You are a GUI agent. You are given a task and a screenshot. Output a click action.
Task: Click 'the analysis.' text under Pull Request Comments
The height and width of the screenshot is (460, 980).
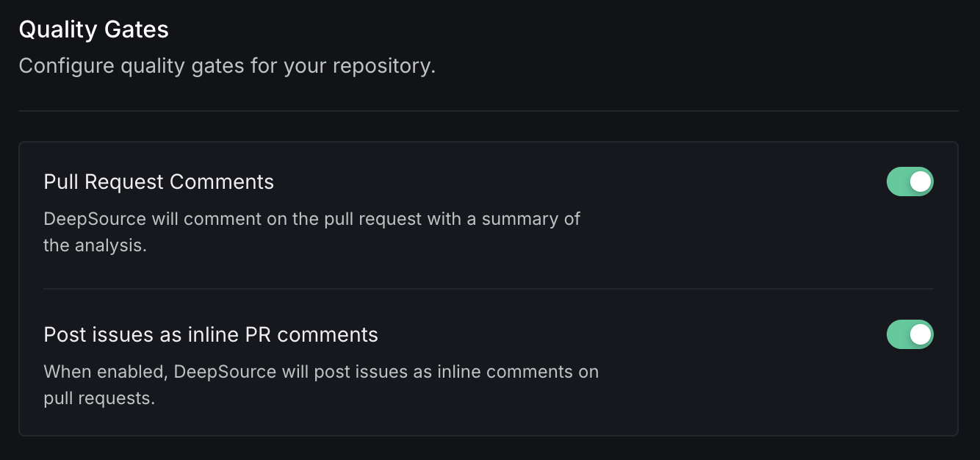tap(95, 245)
